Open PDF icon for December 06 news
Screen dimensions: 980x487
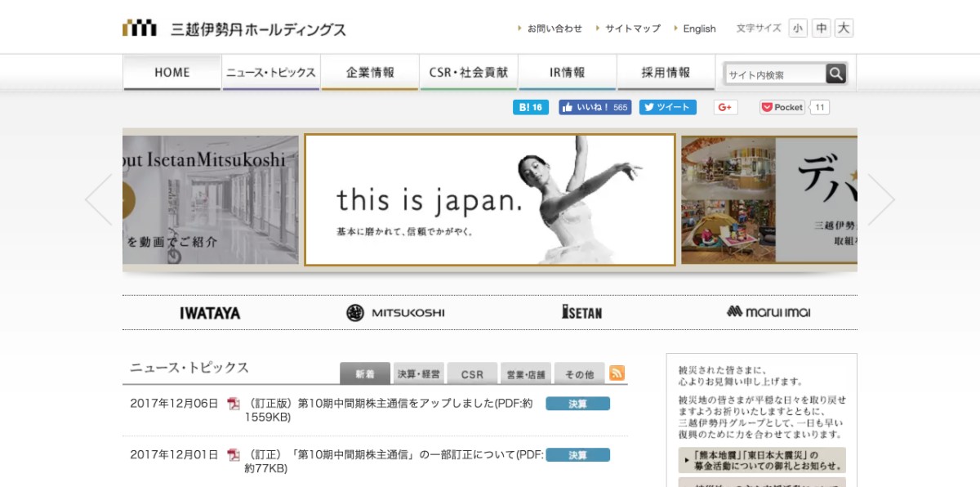[234, 404]
